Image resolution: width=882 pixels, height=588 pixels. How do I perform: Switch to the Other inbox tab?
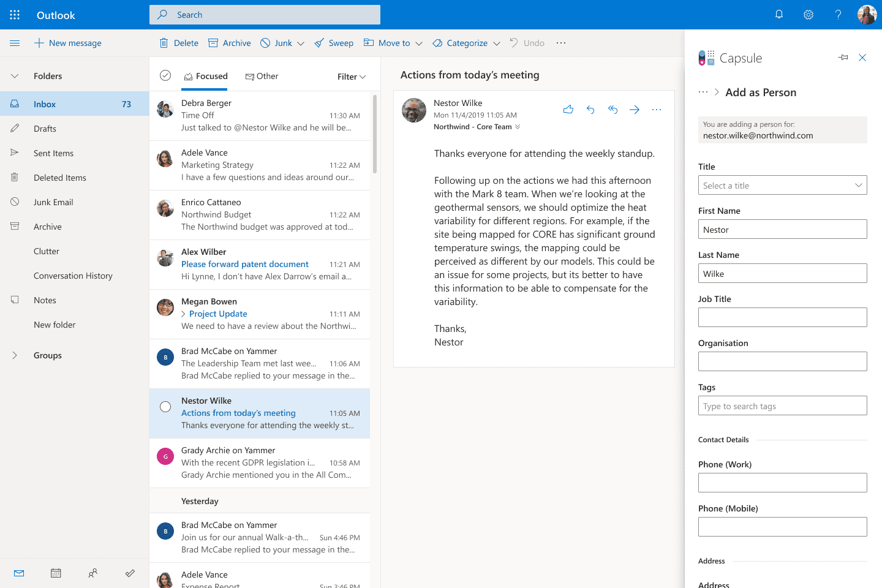pyautogui.click(x=262, y=76)
